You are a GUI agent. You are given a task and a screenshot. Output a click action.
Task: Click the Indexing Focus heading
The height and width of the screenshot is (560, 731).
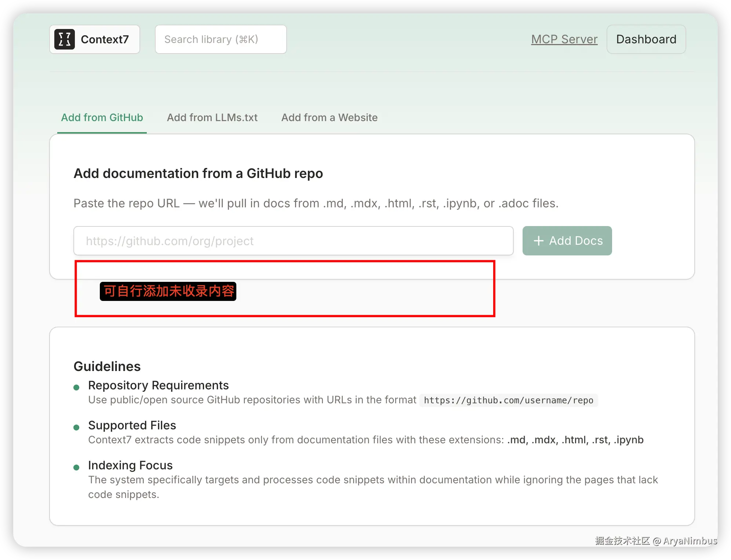pyautogui.click(x=130, y=465)
